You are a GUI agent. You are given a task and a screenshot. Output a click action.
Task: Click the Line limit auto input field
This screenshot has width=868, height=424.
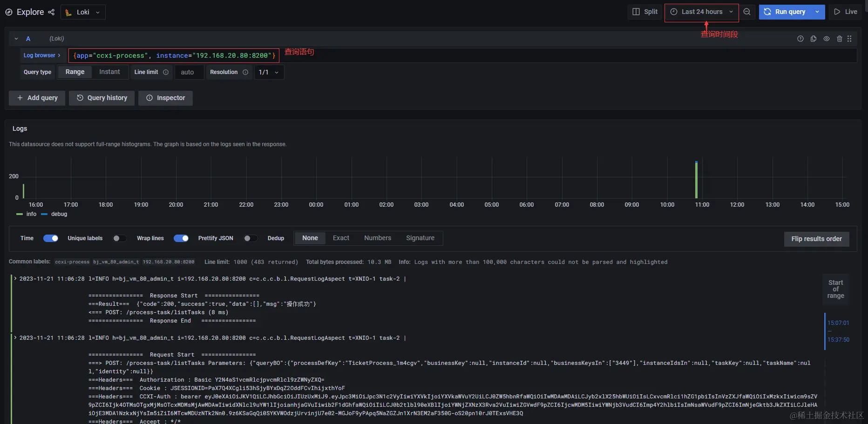click(190, 72)
